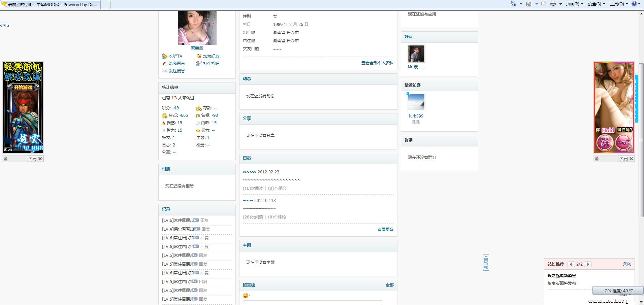Open the 爱丽丝的空间 browser tab
644x305 pixels.
[x=51, y=5]
